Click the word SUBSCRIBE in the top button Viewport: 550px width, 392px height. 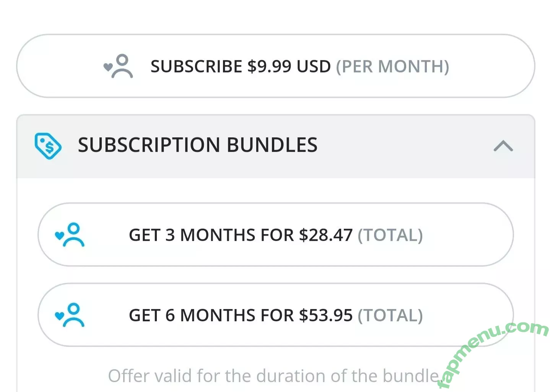(x=196, y=67)
